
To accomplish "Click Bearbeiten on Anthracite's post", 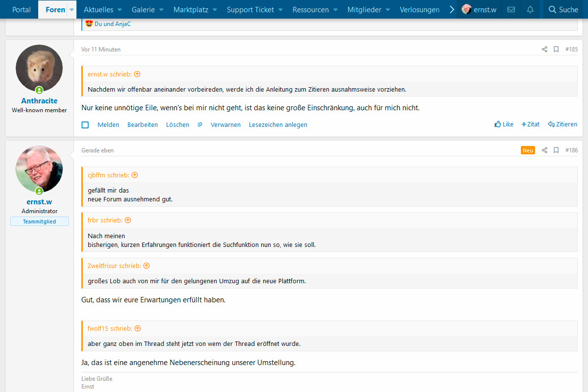I will [143, 124].
